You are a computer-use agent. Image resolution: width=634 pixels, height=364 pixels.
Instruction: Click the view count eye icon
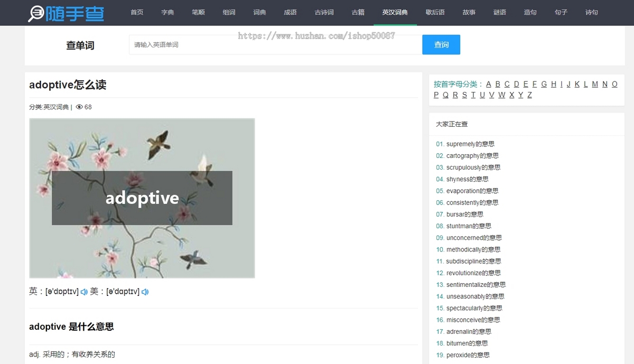click(79, 107)
